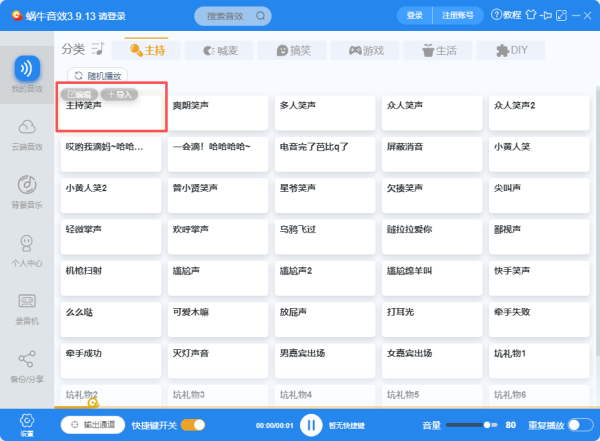Play the 众人笑声2 sound card
This screenshot has width=600, height=441.
[x=540, y=113]
